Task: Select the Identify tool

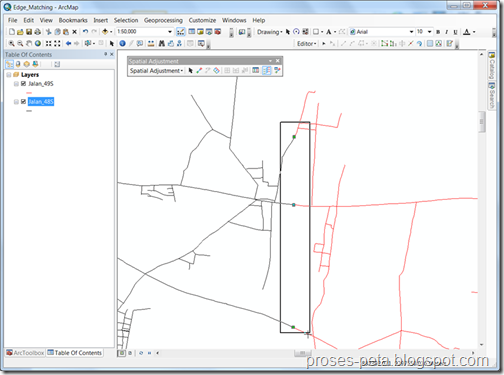Action: tap(122, 43)
